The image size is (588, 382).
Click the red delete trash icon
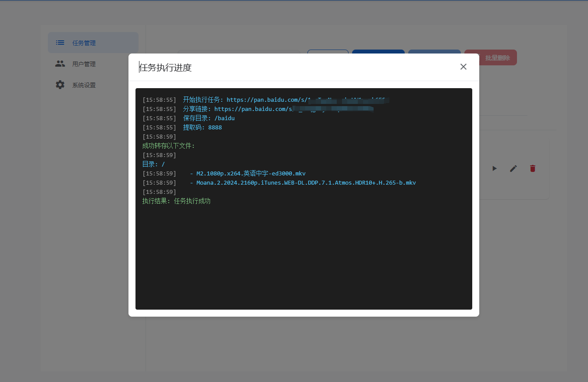pos(533,168)
